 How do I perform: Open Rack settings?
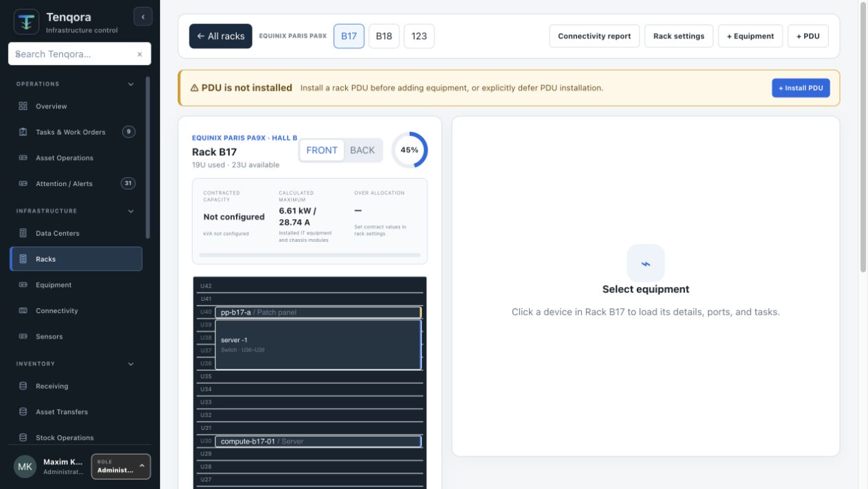[x=679, y=36]
